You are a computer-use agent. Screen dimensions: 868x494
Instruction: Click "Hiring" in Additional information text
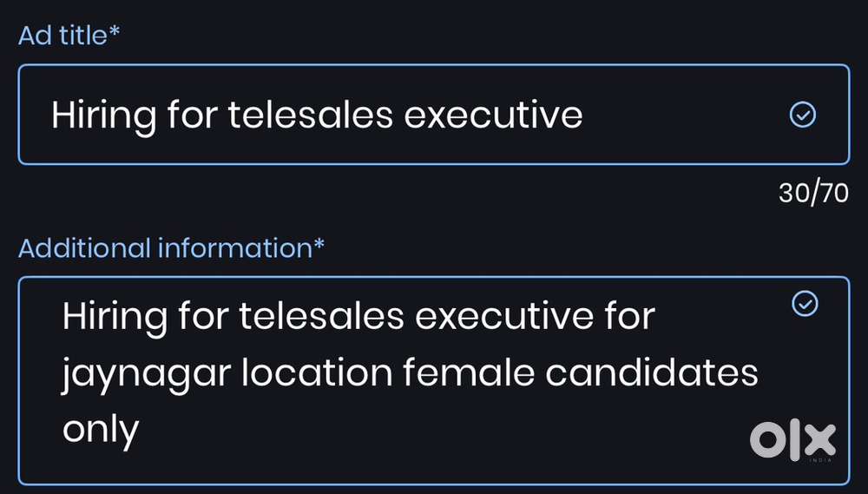click(115, 317)
